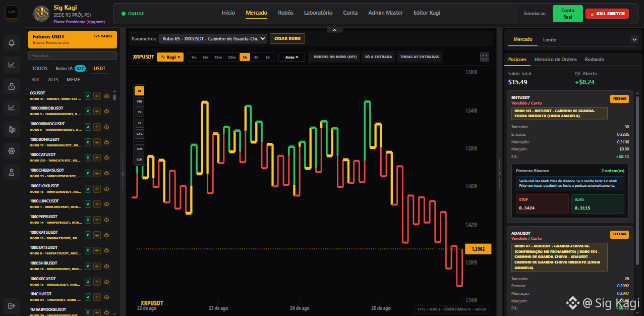Click the plus icon for 1000LUNCUSDT
The image size is (644, 316).
point(97,204)
